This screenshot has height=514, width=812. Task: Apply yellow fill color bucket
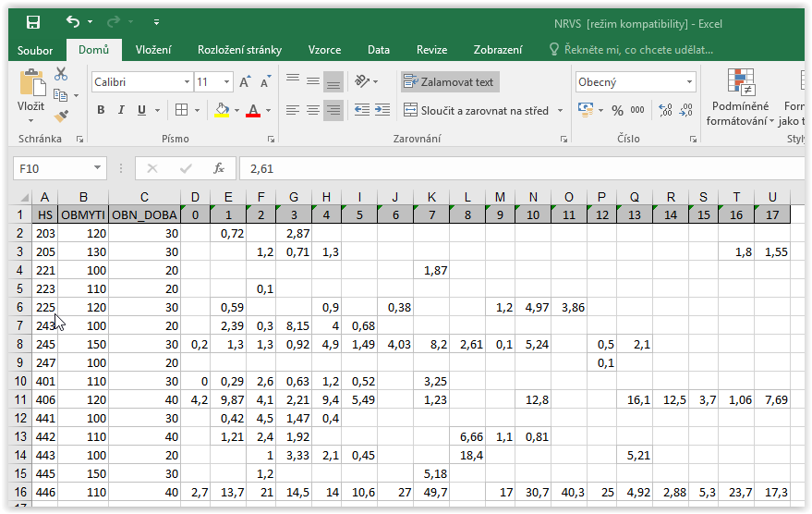pos(222,110)
